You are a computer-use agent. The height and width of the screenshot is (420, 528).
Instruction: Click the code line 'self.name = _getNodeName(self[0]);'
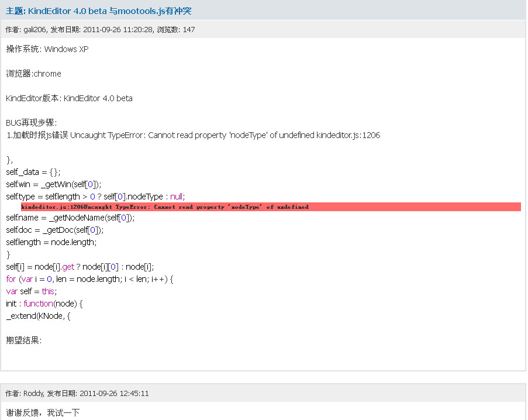[x=70, y=218]
